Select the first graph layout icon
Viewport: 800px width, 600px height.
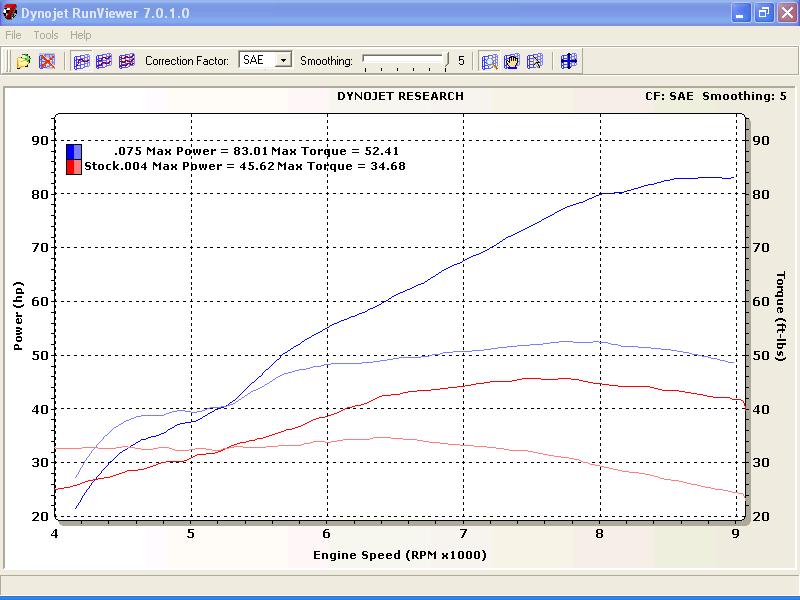(82, 61)
